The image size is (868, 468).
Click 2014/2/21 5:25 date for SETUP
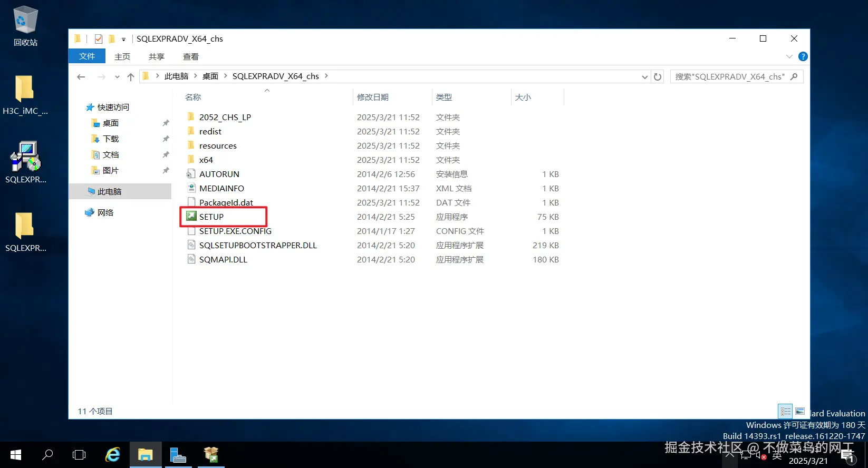(386, 217)
